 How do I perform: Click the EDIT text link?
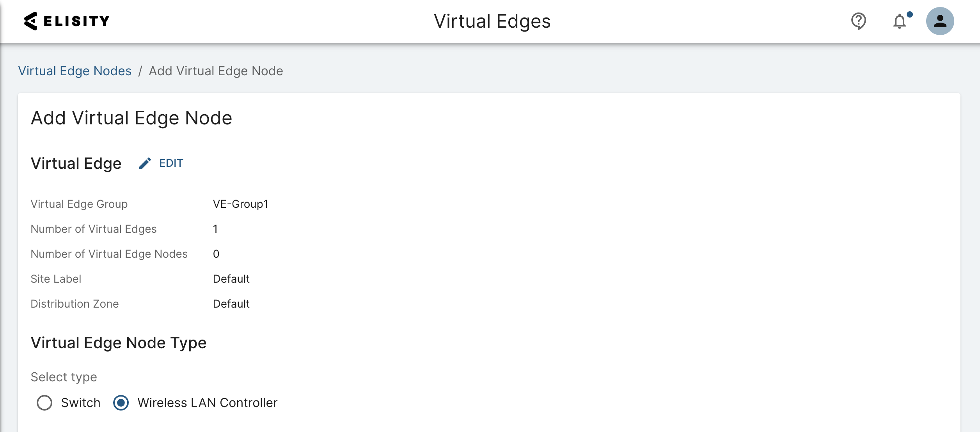coord(171,163)
